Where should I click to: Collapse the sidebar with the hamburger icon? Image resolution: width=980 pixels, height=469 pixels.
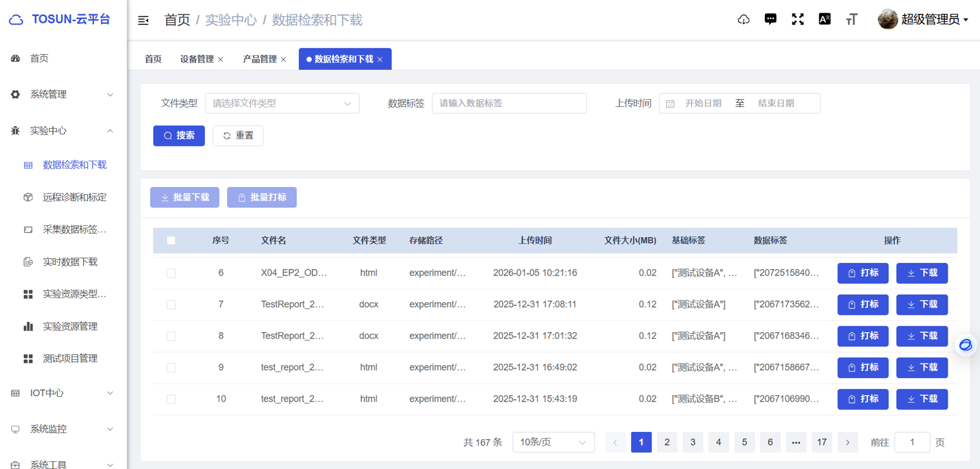point(143,20)
